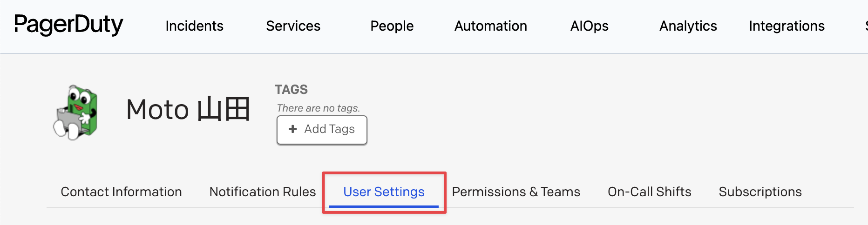Go to the On-Call Shifts tab
The width and height of the screenshot is (868, 225).
[649, 192]
